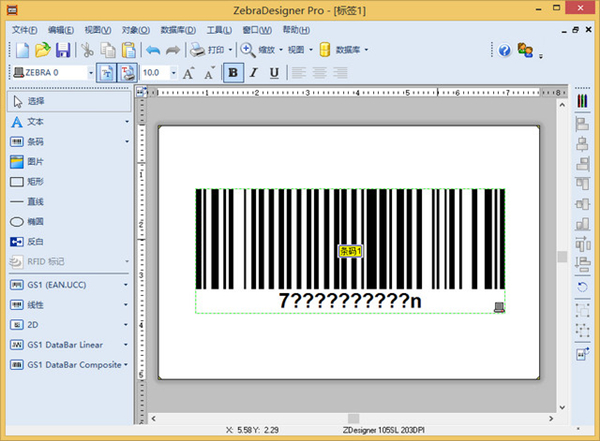
Task: Expand the zoom dropdown arrow
Action: click(281, 50)
